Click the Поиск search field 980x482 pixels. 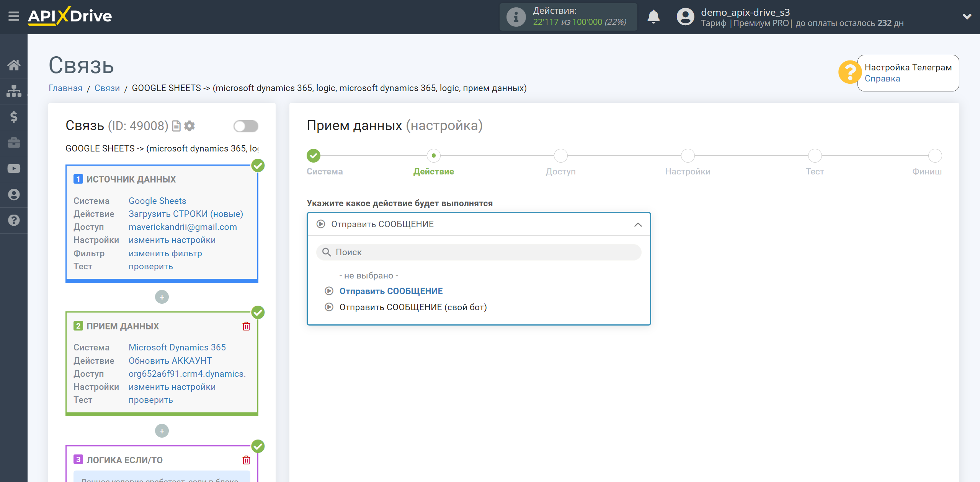click(x=479, y=252)
